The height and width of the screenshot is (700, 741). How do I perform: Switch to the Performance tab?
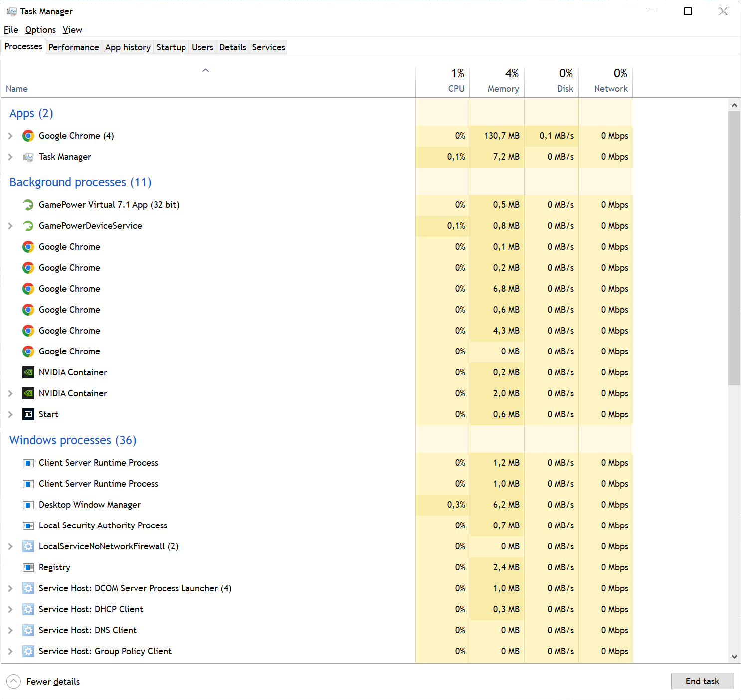(74, 47)
